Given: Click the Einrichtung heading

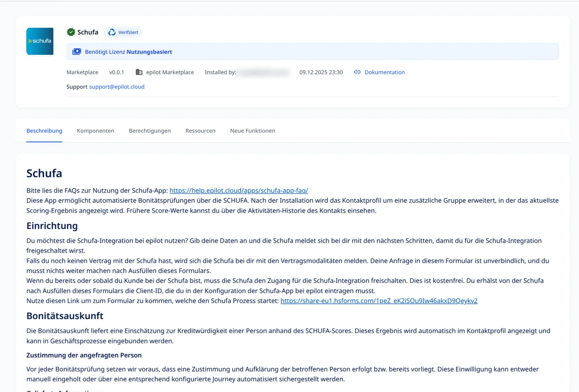Looking at the screenshot, I should point(52,226).
